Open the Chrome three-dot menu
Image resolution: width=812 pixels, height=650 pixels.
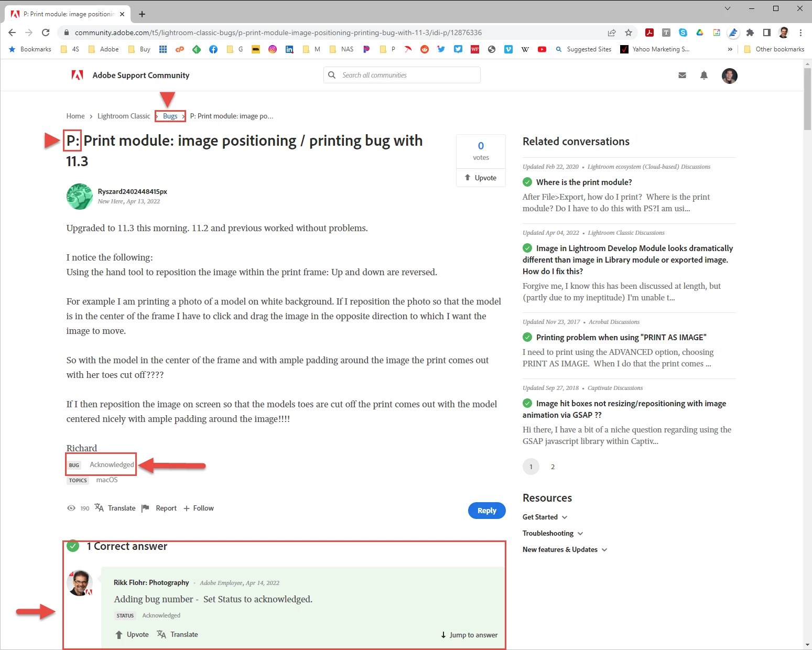coord(800,32)
